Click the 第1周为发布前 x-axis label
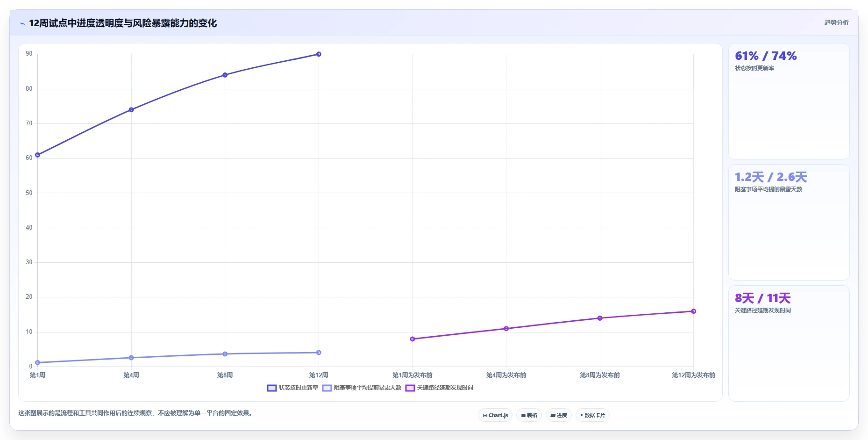This screenshot has width=868, height=440. tap(413, 375)
